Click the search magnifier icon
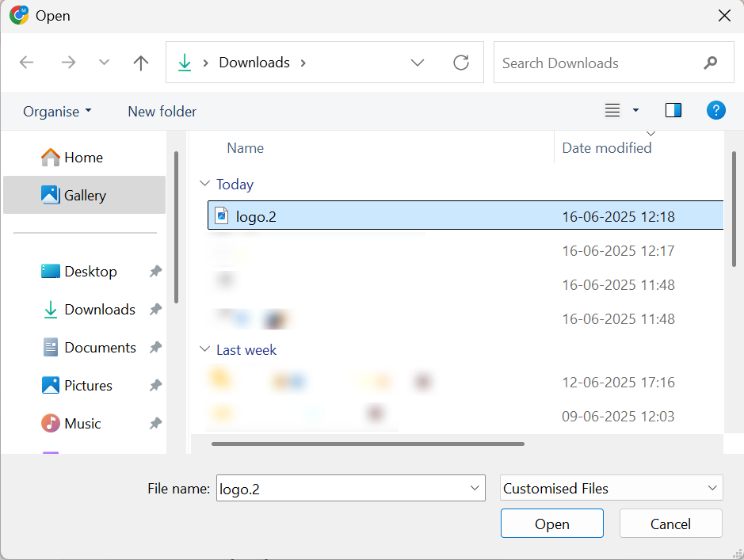The height and width of the screenshot is (560, 744). [710, 63]
